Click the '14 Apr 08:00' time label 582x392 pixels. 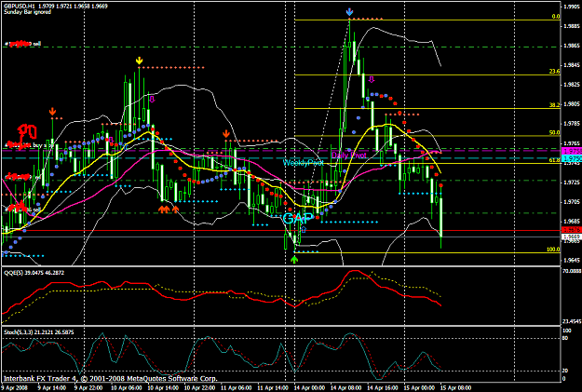pos(346,388)
